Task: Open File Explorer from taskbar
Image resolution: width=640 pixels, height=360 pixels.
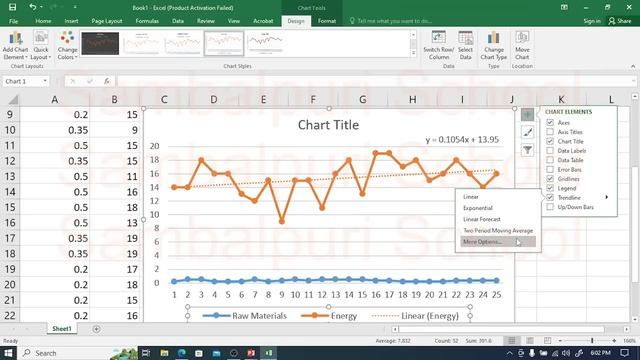Action: click(x=164, y=353)
